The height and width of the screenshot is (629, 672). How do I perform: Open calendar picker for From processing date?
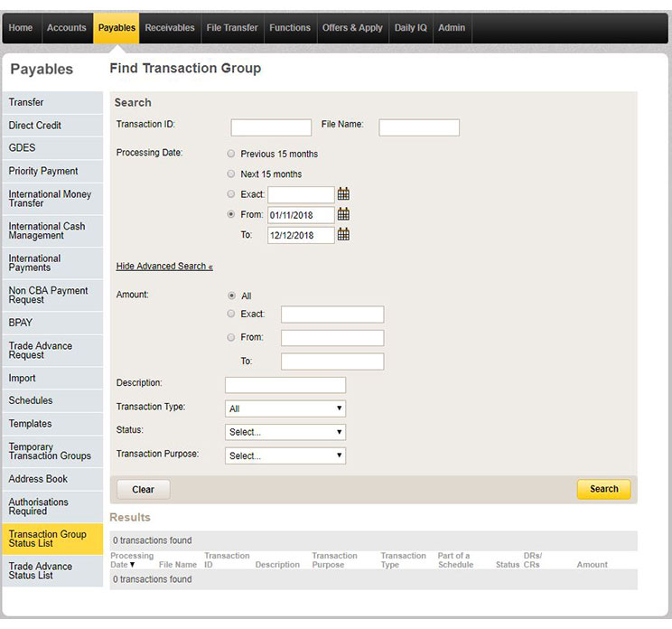pyautogui.click(x=343, y=214)
